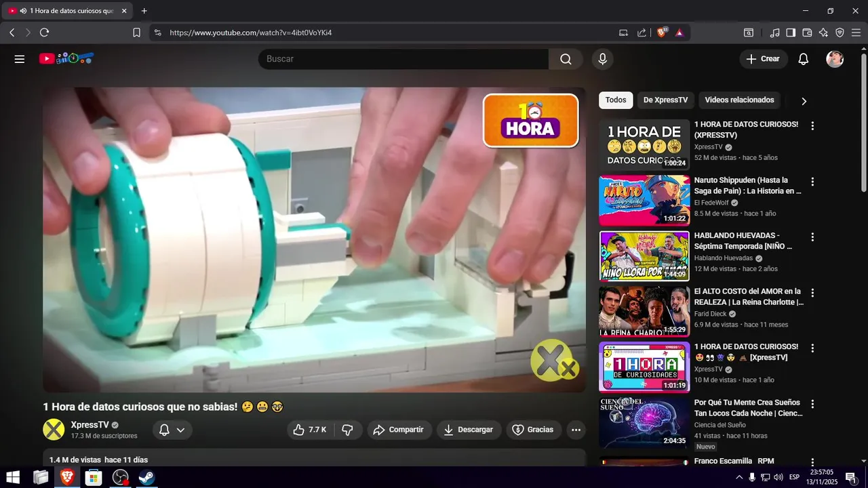868x488 pixels.
Task: Open the 1 Hora de Curiosidades thumbnail
Action: 644,367
